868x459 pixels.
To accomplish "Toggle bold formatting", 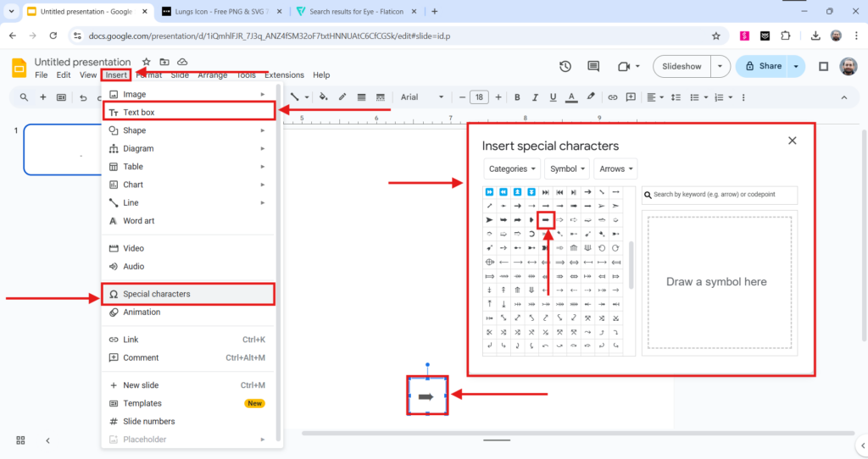I will 516,97.
